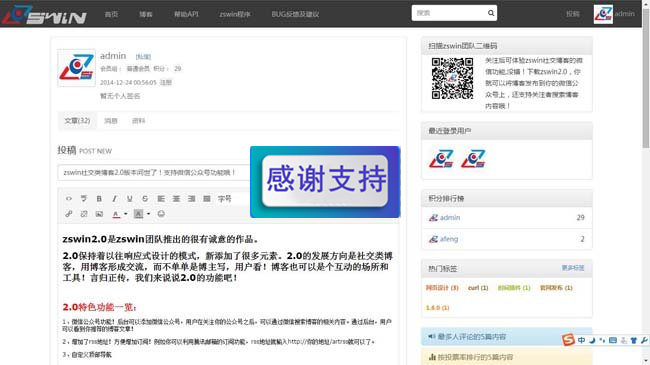650x365 pixels.
Task: Align text left
Action: (x=161, y=199)
